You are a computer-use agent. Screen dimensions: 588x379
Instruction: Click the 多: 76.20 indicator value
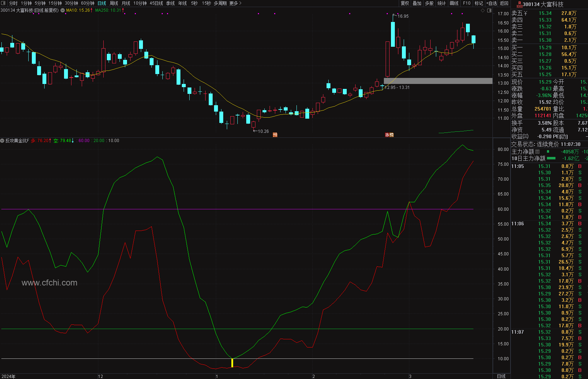pos(41,141)
